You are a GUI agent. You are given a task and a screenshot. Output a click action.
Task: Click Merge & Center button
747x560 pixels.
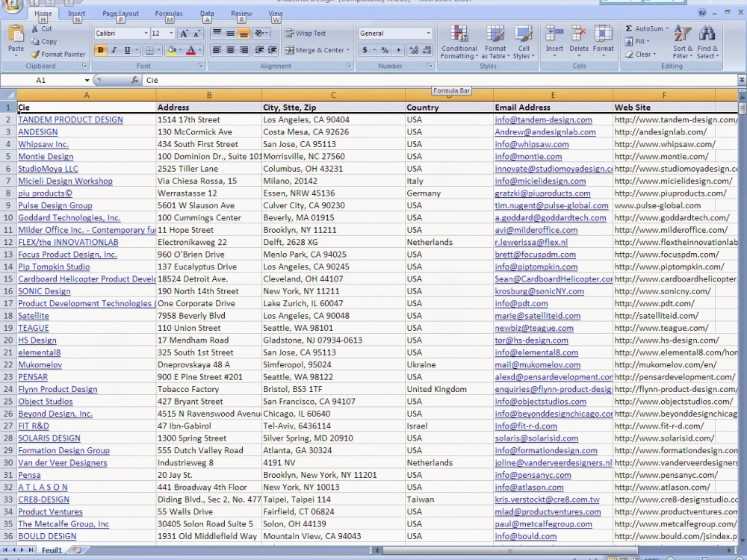tap(314, 50)
